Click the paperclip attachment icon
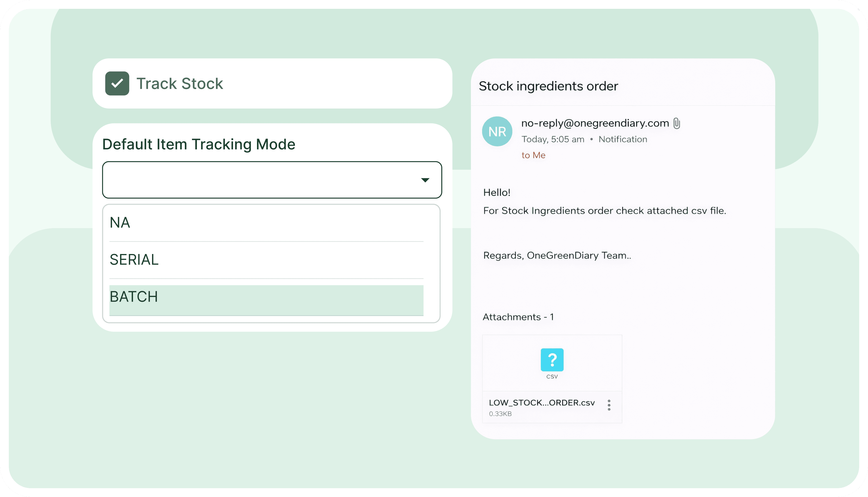This screenshot has width=868, height=497. 677,123
